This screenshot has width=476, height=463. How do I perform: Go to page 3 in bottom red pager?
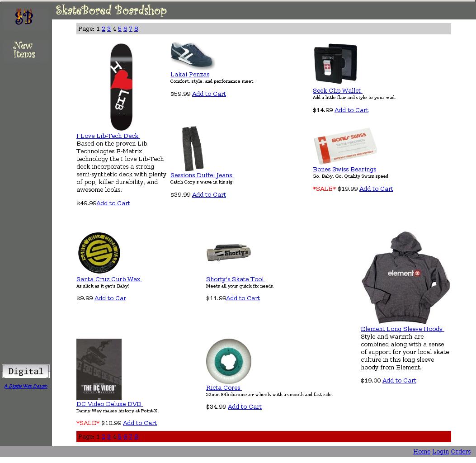click(x=109, y=437)
